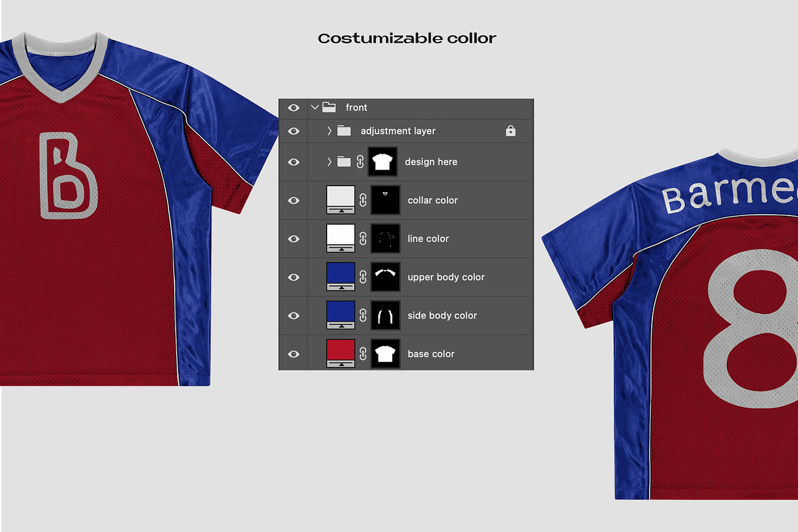The height and width of the screenshot is (532, 798).
Task: Click the design here folder icon
Action: point(344,162)
